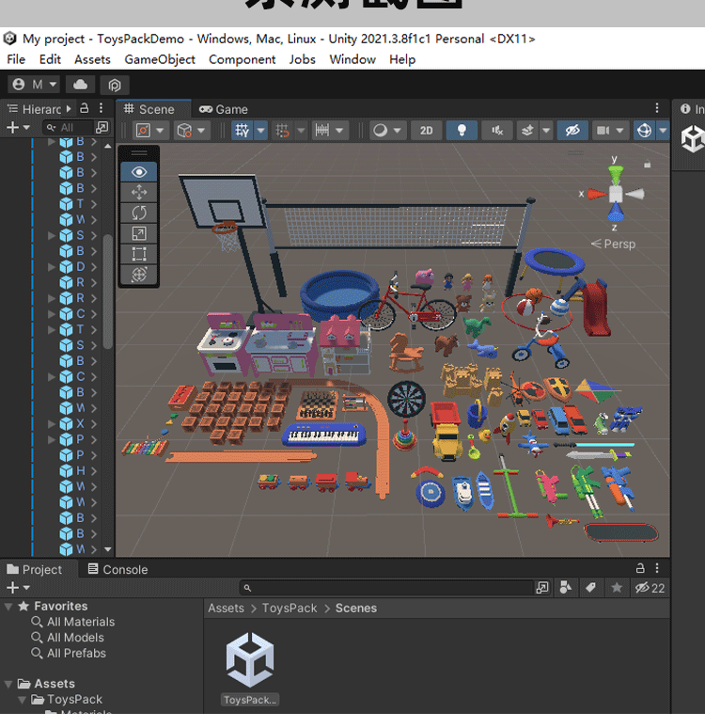Click the cloud services icon
Image resolution: width=705 pixels, height=728 pixels.
tap(81, 85)
